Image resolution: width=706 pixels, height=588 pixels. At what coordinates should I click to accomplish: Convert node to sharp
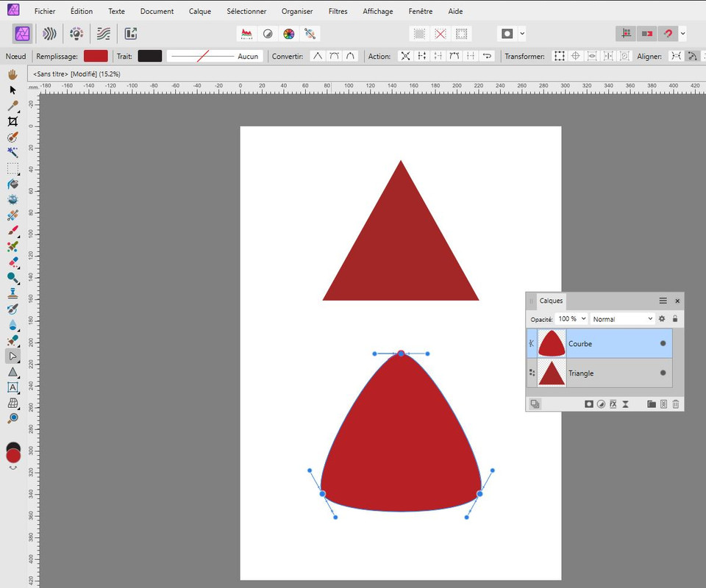click(318, 57)
